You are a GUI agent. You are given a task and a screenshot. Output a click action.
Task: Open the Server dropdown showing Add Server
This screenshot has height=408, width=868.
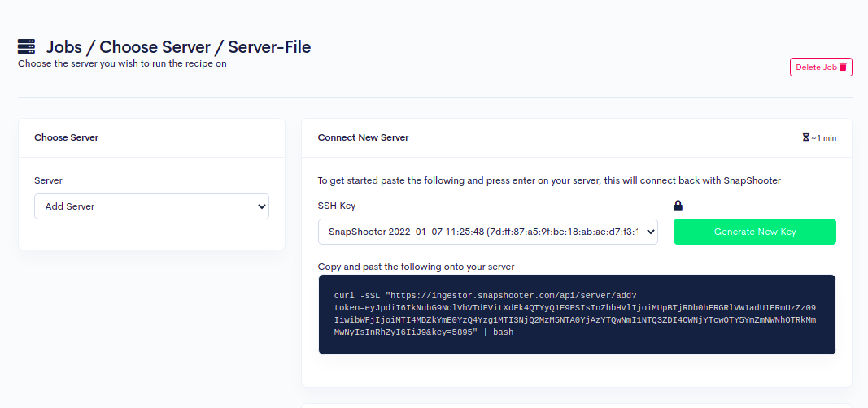(151, 206)
